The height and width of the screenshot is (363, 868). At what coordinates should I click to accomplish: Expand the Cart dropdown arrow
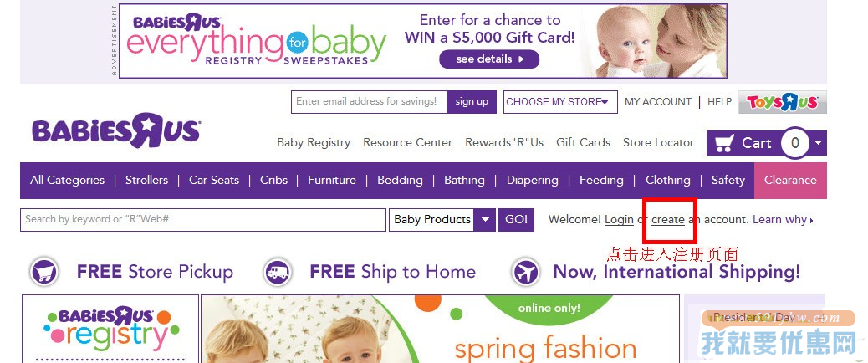pos(819,144)
